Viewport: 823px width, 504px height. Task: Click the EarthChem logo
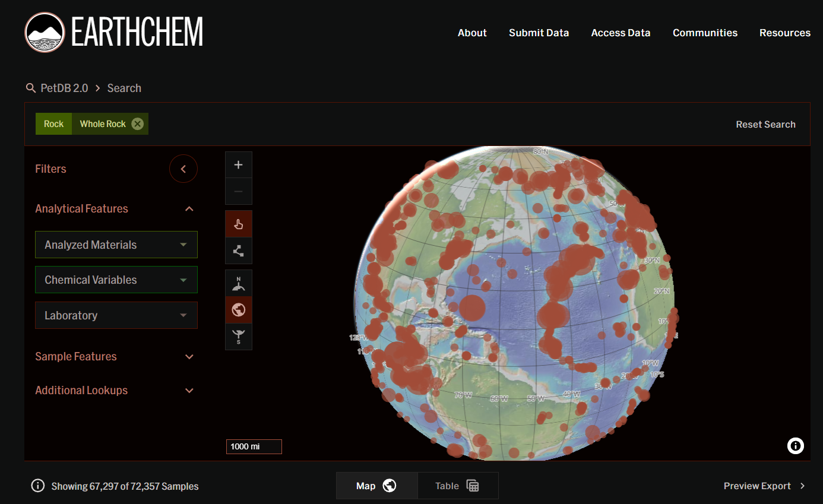[x=114, y=32]
